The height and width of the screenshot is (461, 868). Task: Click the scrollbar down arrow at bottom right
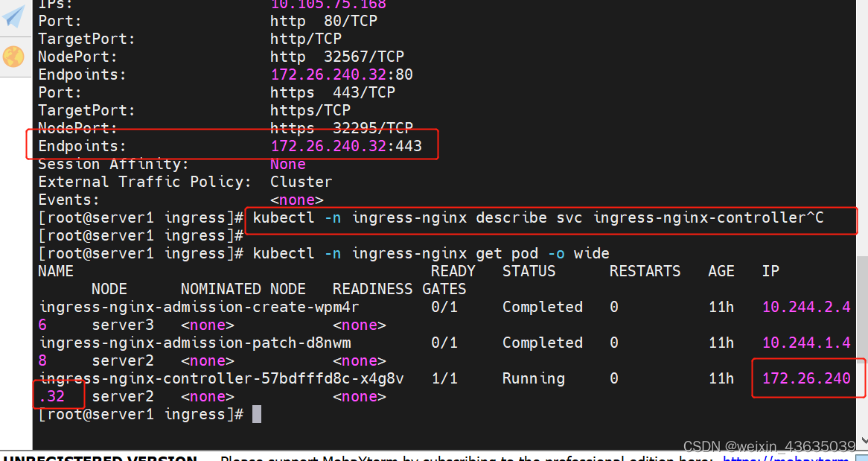(863, 440)
